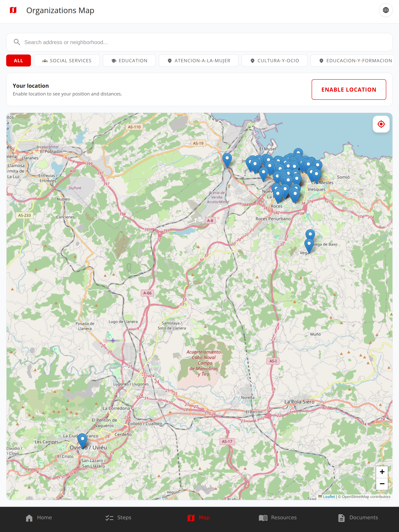Zoom in on the map

pyautogui.click(x=382, y=472)
